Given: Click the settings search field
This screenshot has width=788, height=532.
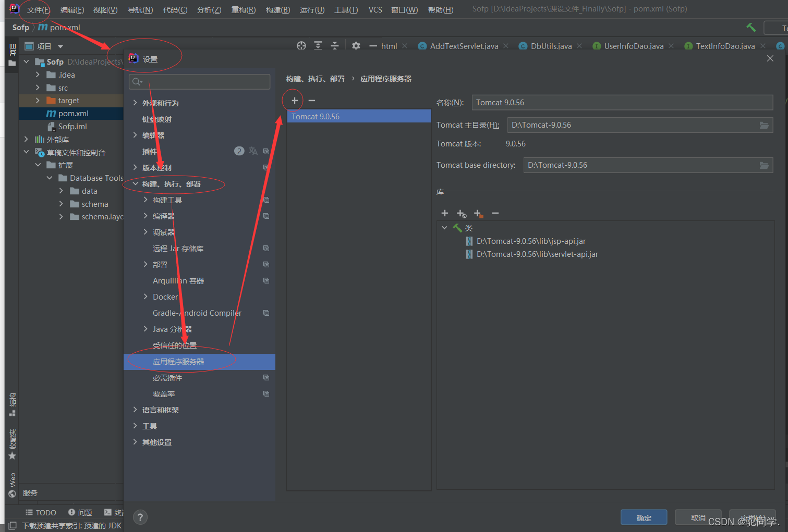Looking at the screenshot, I should point(200,82).
